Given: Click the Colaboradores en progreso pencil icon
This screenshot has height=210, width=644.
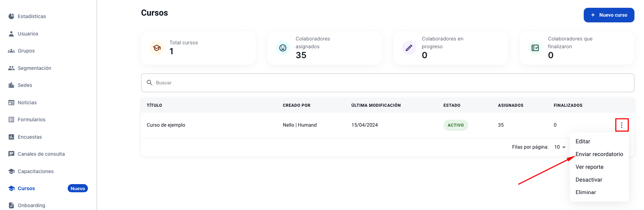Looking at the screenshot, I should click(409, 48).
